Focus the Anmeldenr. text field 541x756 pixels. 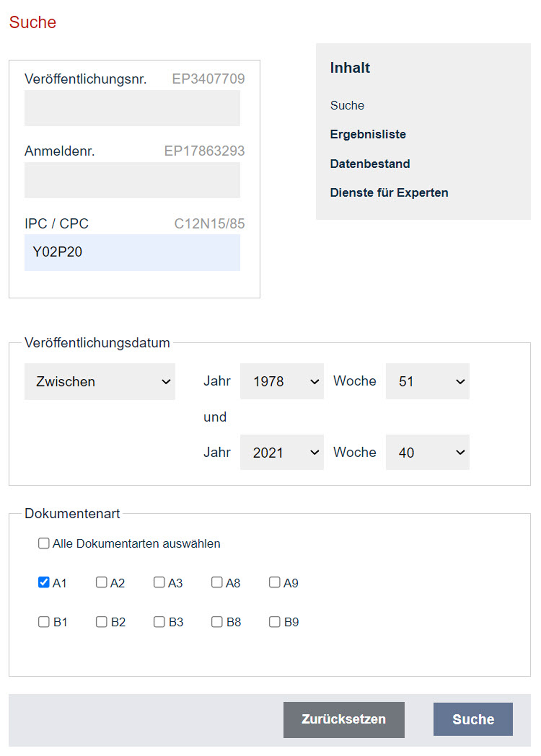coord(132,180)
